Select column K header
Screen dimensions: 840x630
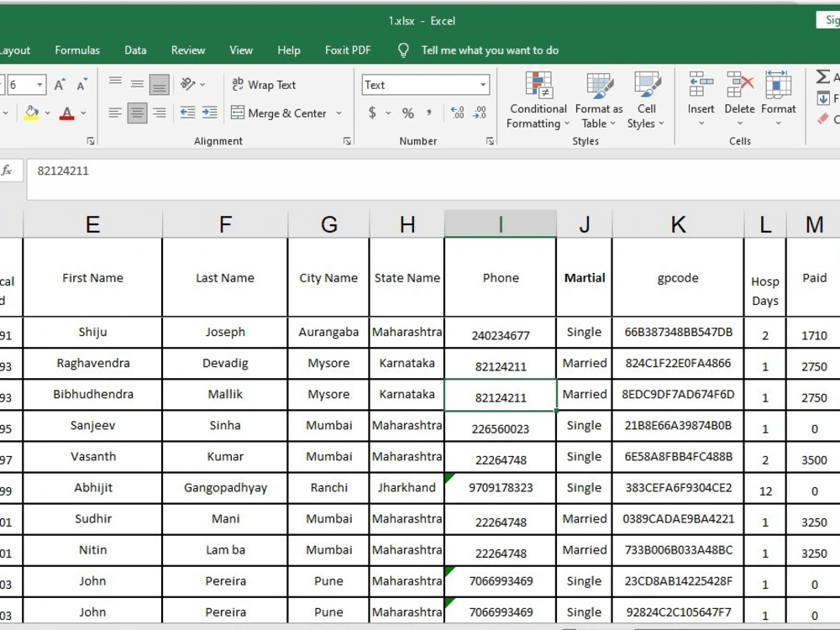[x=678, y=224]
